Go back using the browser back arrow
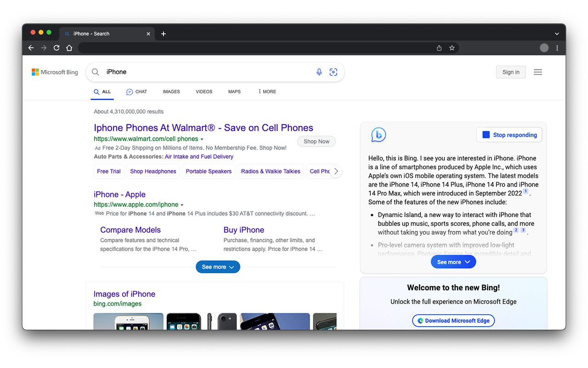 tap(31, 47)
